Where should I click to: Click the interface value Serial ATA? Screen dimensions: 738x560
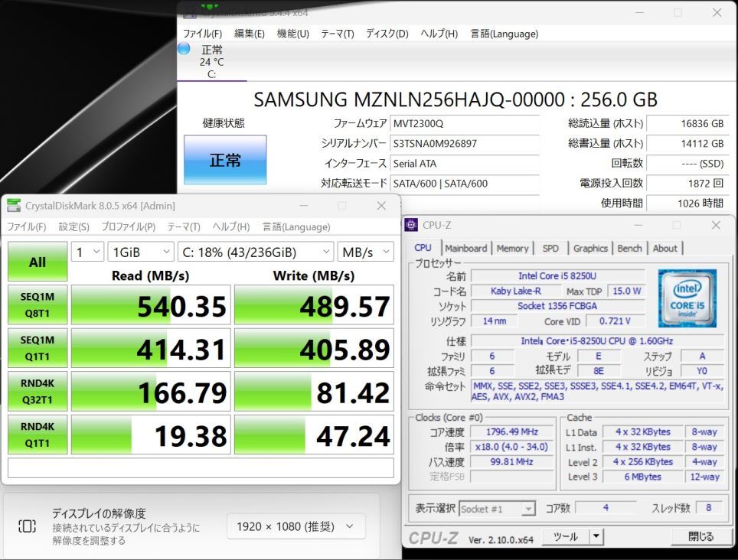465,164
